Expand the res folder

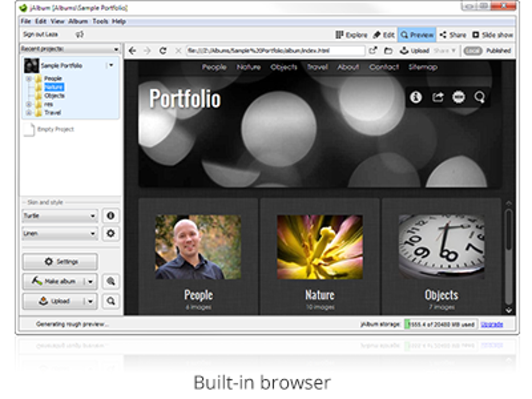[29, 104]
